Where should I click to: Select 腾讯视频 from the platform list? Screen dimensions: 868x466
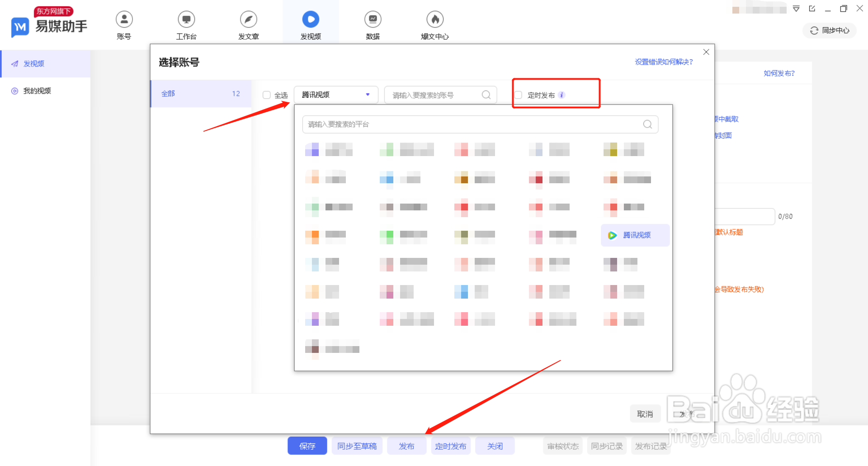point(635,235)
